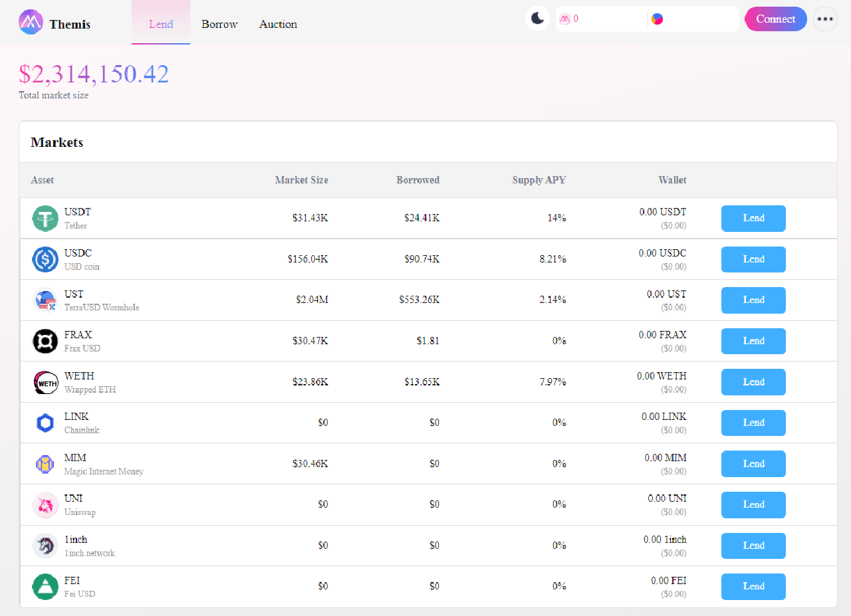Click the colorful network circle icon
Image resolution: width=851 pixels, height=616 pixels.
pos(657,19)
